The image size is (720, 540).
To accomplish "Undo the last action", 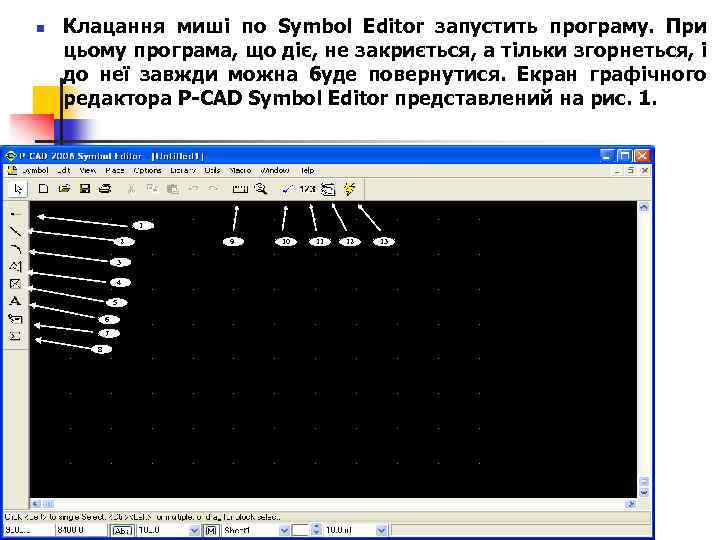I will click(193, 188).
